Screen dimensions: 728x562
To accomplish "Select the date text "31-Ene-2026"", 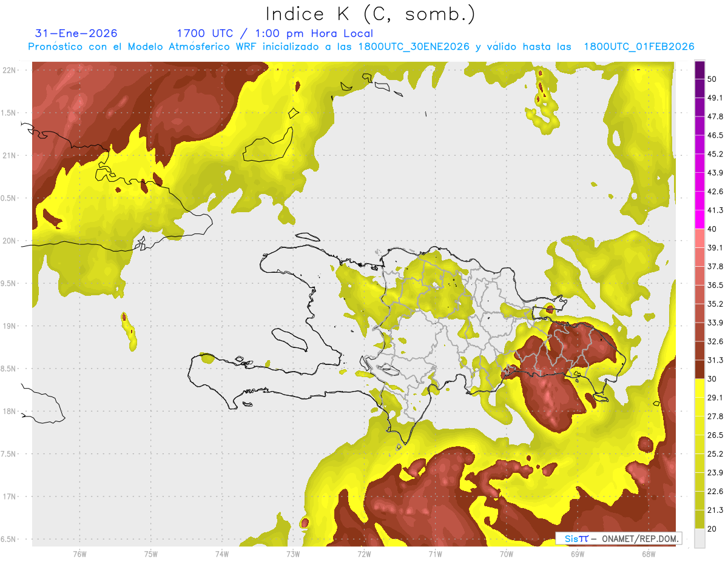I will click(x=76, y=33).
